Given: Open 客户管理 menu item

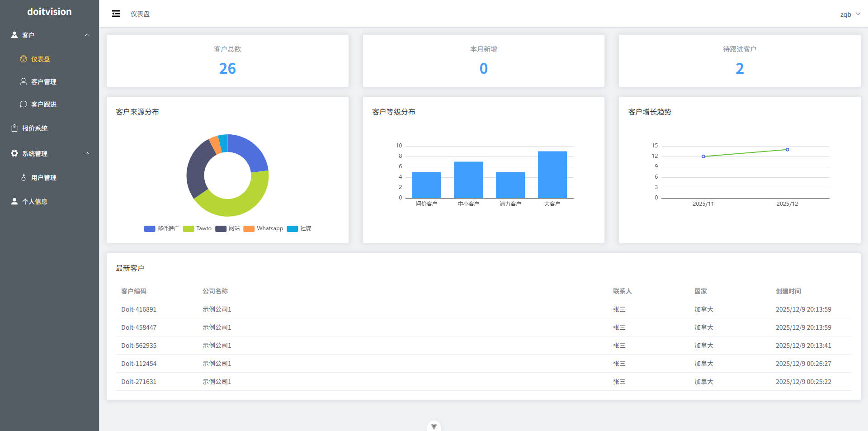Looking at the screenshot, I should pos(49,81).
